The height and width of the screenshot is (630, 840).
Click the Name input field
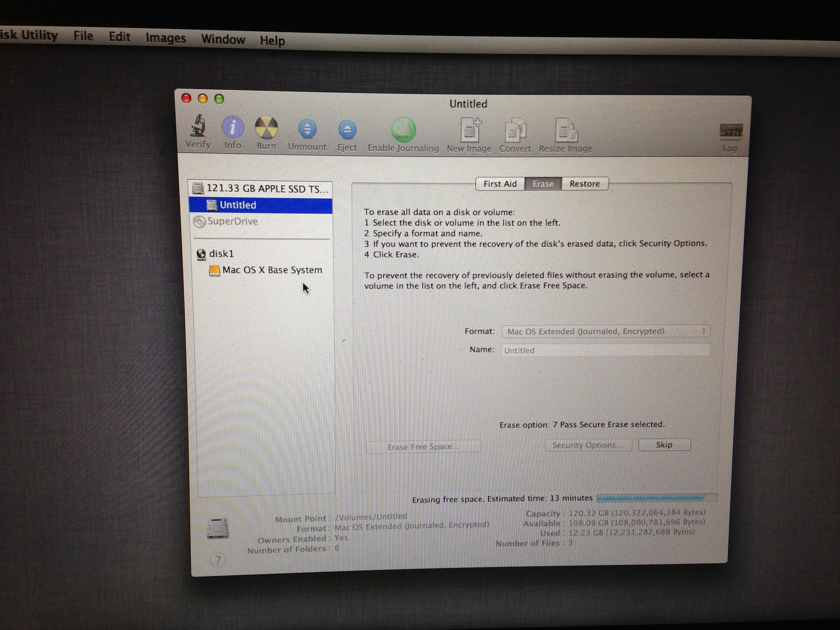tap(606, 350)
